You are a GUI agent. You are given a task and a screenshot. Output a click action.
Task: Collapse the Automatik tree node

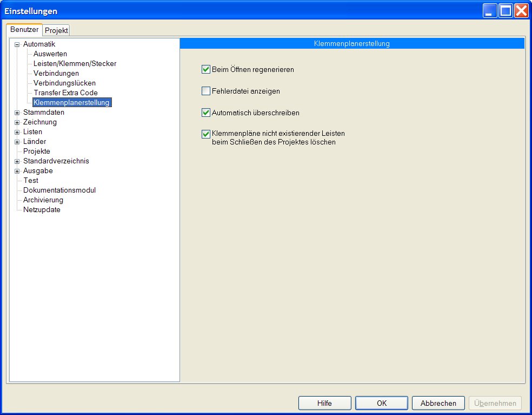17,44
